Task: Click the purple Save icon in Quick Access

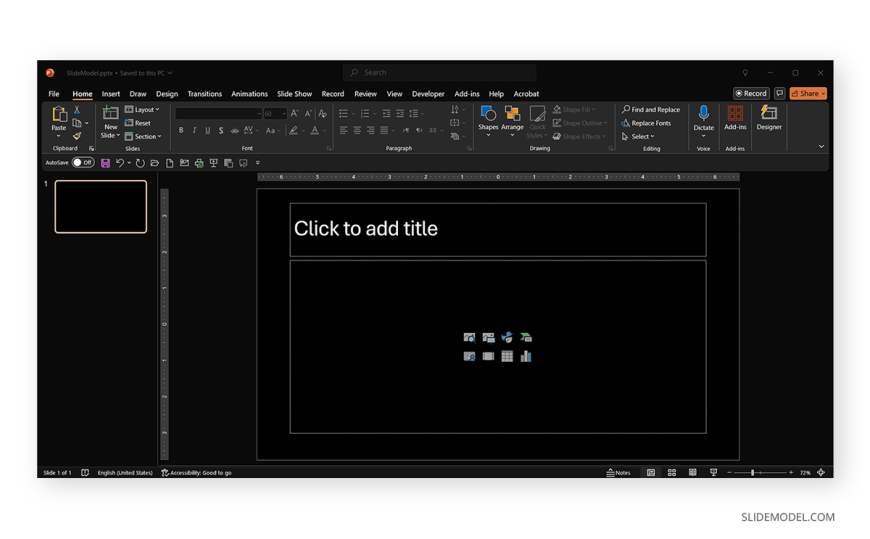Action: 105,163
